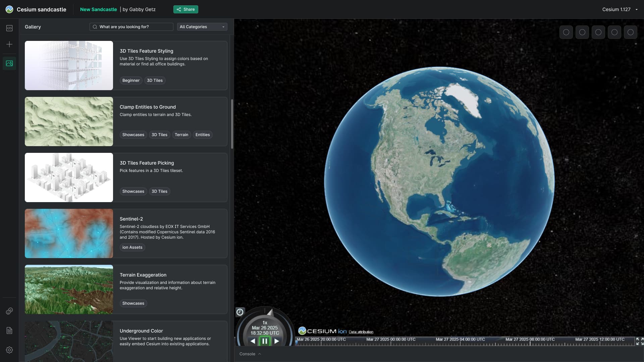Open the Data attribution link
The width and height of the screenshot is (644, 362).
[x=361, y=332]
